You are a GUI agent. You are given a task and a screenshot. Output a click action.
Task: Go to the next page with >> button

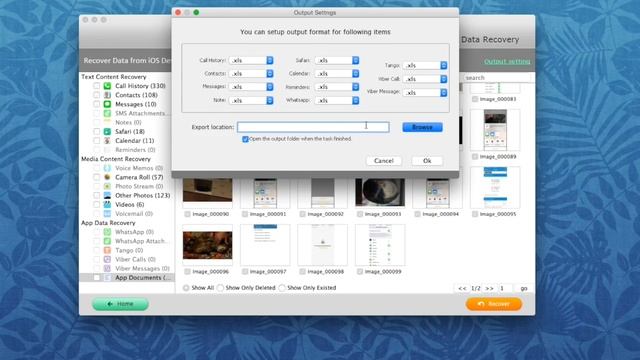[489, 288]
